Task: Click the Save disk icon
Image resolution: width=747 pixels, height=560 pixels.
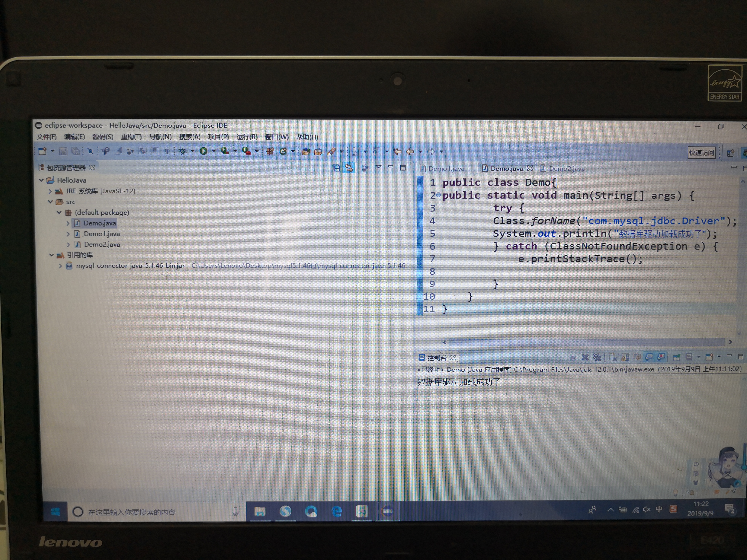Action: tap(63, 151)
